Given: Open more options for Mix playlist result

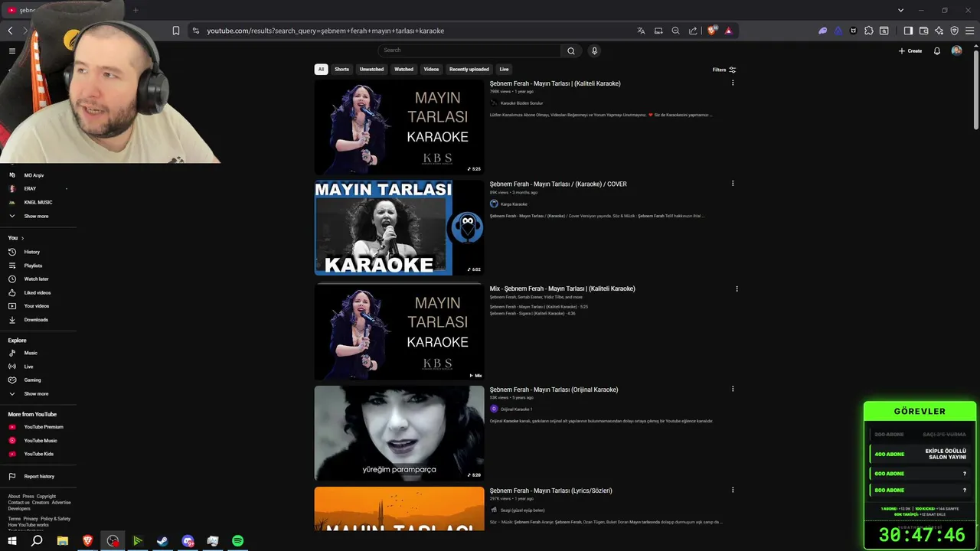Looking at the screenshot, I should (x=737, y=289).
